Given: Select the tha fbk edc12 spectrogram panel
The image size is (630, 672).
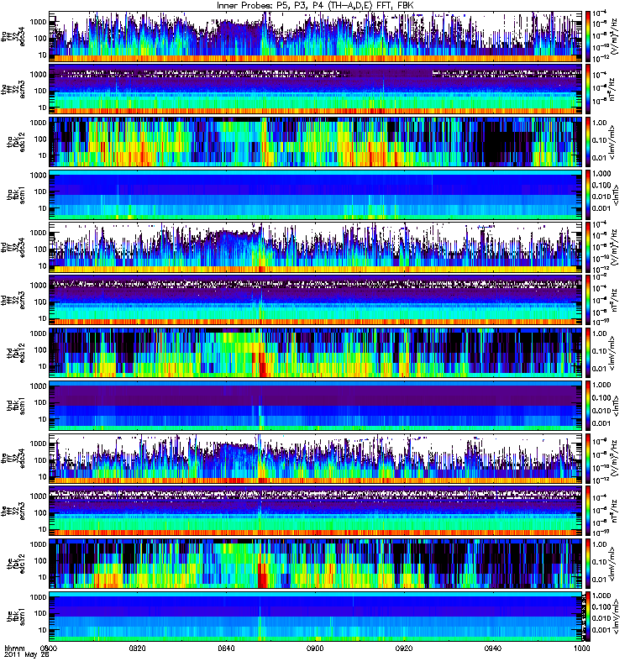Looking at the screenshot, I should click(x=316, y=142).
